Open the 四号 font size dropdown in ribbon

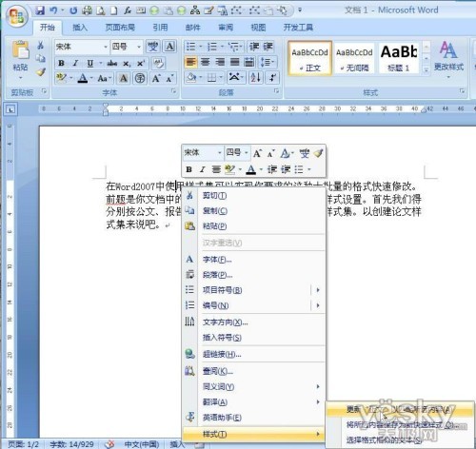point(127,47)
